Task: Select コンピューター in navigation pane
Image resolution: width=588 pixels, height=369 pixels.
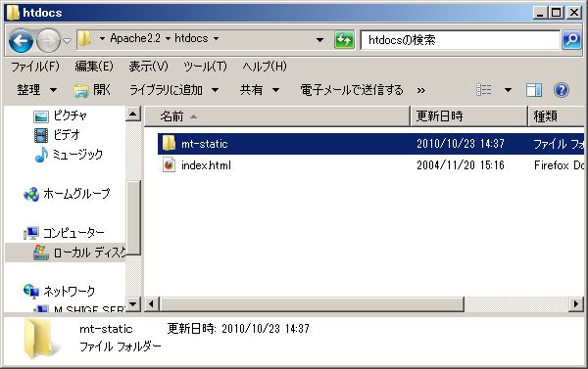Action: 73,233
